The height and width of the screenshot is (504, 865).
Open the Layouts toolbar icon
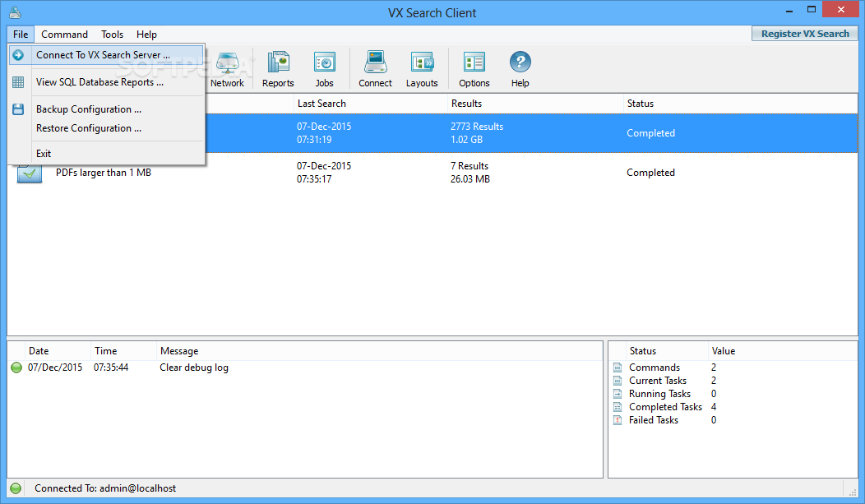(x=422, y=70)
